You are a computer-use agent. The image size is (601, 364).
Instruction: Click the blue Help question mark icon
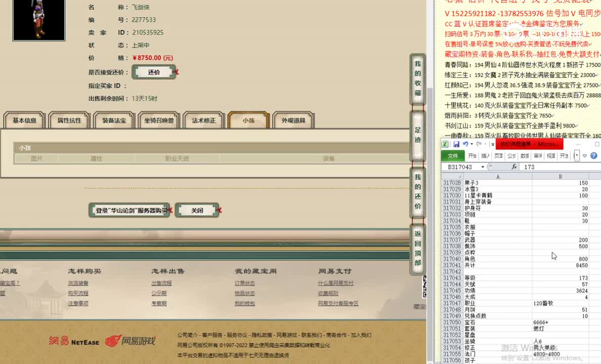(593, 155)
